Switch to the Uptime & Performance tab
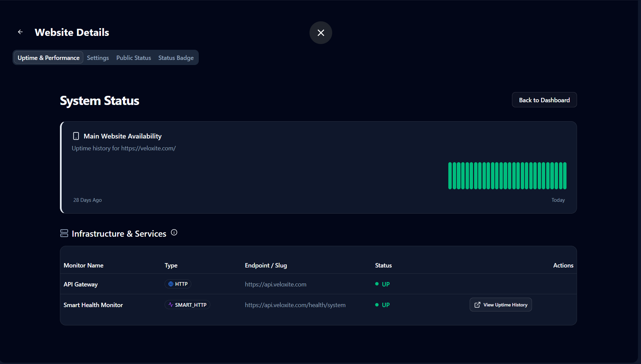The image size is (641, 364). tap(48, 58)
